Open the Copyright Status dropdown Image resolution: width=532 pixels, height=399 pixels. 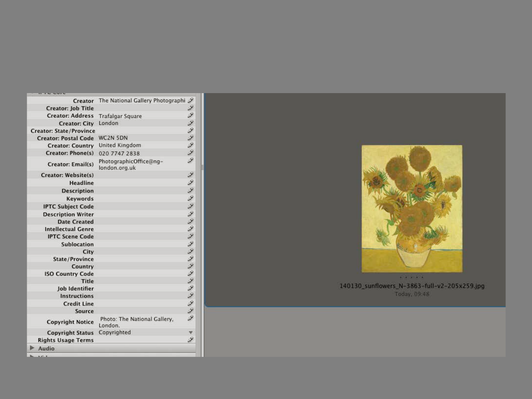tap(191, 332)
